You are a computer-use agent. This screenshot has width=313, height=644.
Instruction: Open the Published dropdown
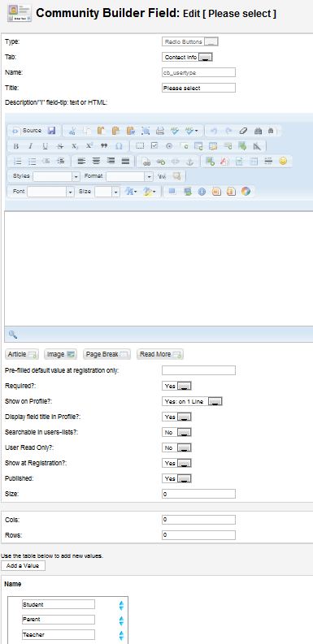[x=177, y=478]
